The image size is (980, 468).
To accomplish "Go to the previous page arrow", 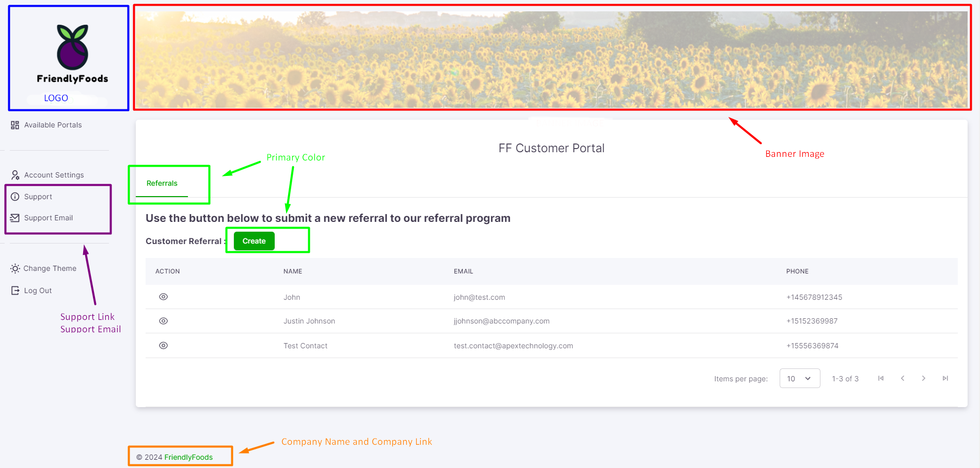I will (x=903, y=378).
